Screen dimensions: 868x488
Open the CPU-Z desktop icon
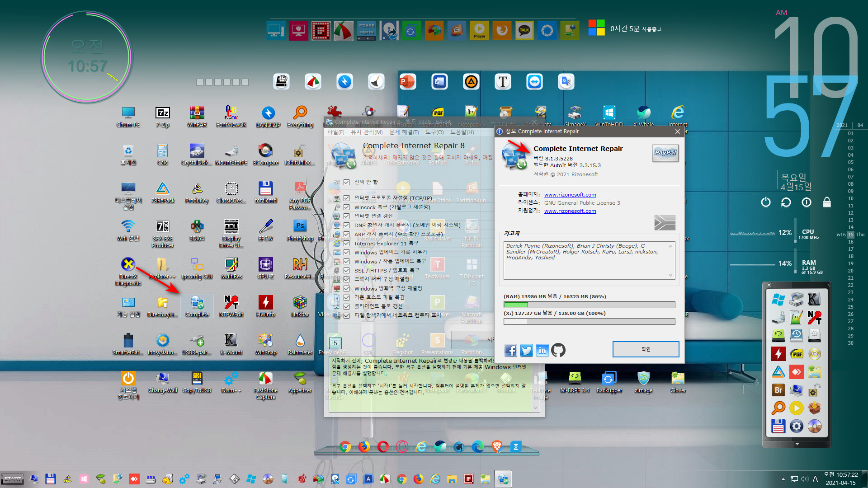tap(266, 268)
